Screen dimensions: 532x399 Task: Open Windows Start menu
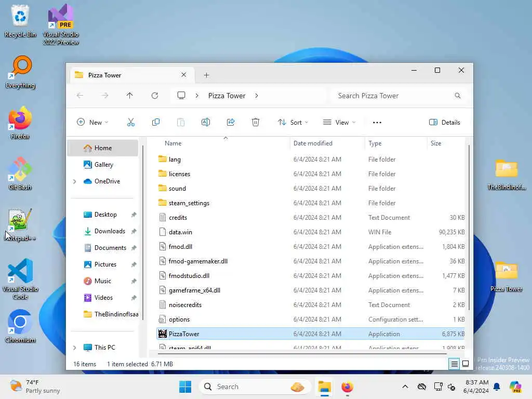click(185, 387)
